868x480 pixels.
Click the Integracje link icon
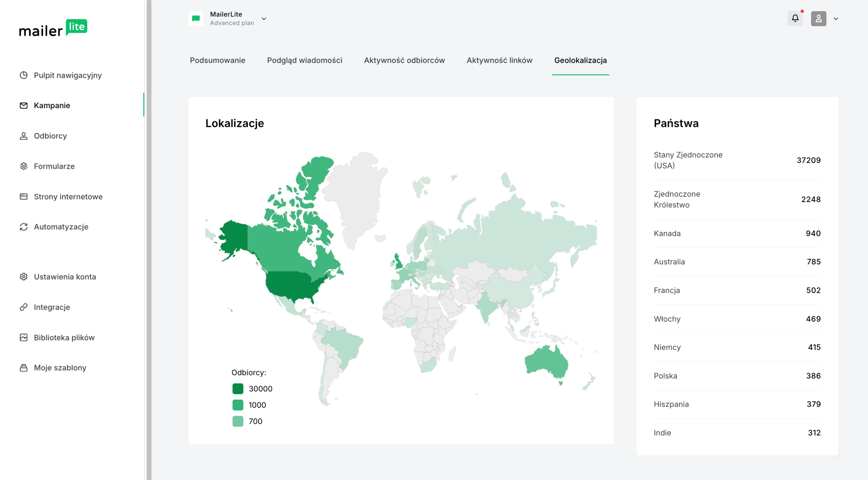click(x=23, y=307)
